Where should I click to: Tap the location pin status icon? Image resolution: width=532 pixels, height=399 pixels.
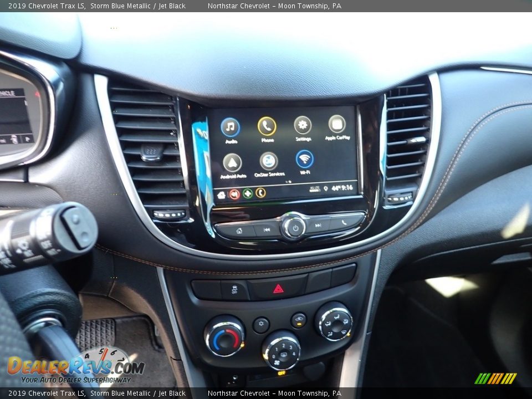click(326, 188)
